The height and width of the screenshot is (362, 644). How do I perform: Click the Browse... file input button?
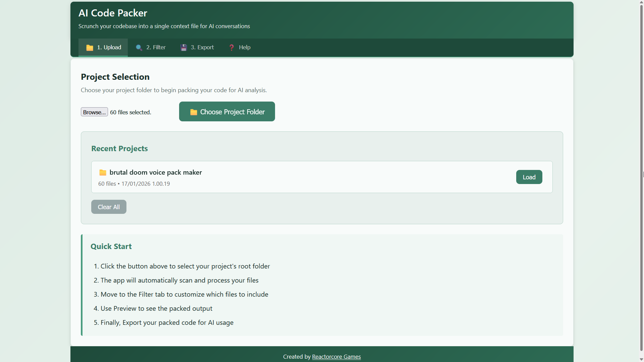[94, 112]
